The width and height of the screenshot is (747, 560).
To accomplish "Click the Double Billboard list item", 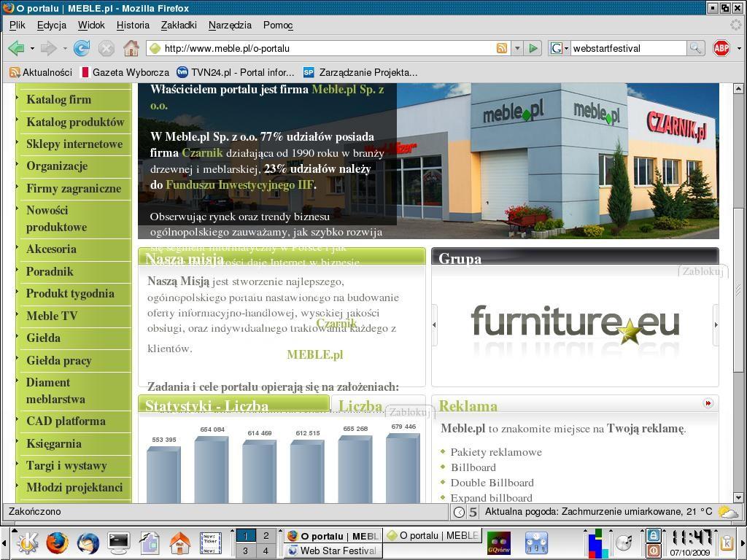I will coord(492,483).
